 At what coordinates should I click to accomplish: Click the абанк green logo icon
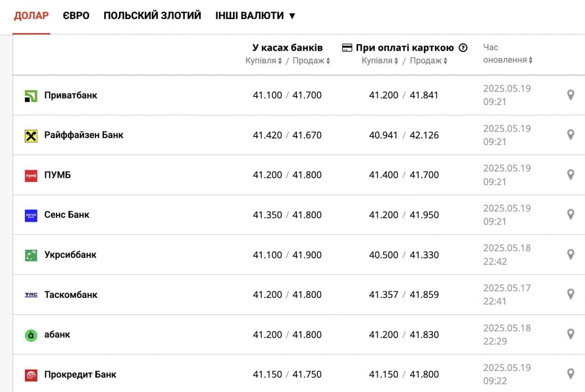click(x=31, y=335)
